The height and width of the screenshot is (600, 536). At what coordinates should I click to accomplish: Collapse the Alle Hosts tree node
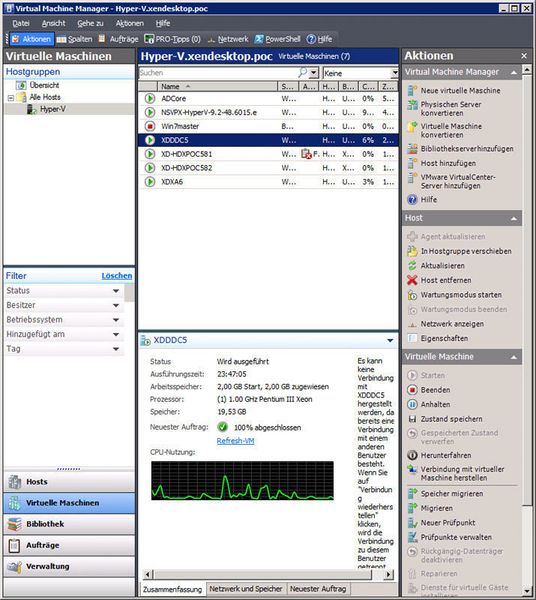[x=11, y=98]
